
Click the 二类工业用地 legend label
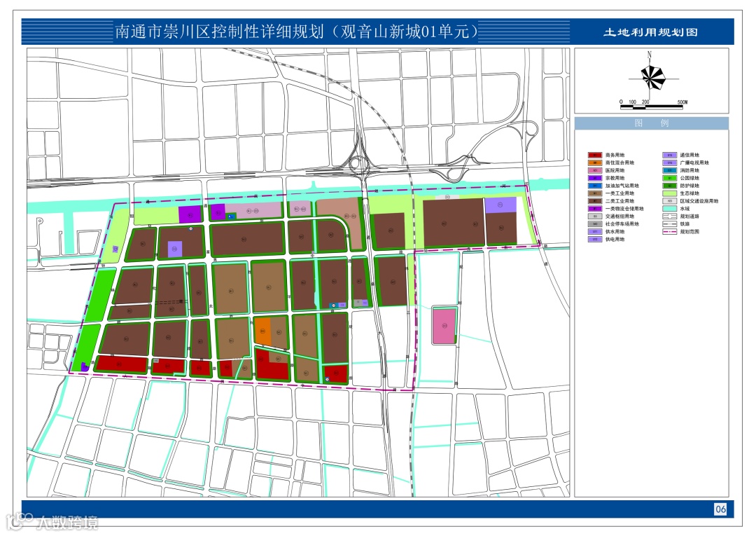click(x=619, y=201)
